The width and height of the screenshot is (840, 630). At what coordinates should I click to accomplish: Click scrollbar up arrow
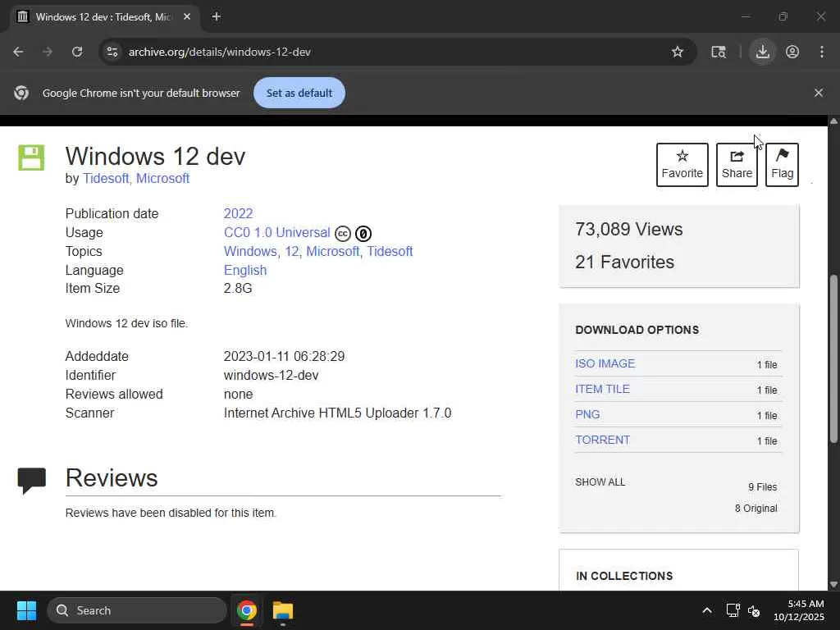[x=833, y=121]
